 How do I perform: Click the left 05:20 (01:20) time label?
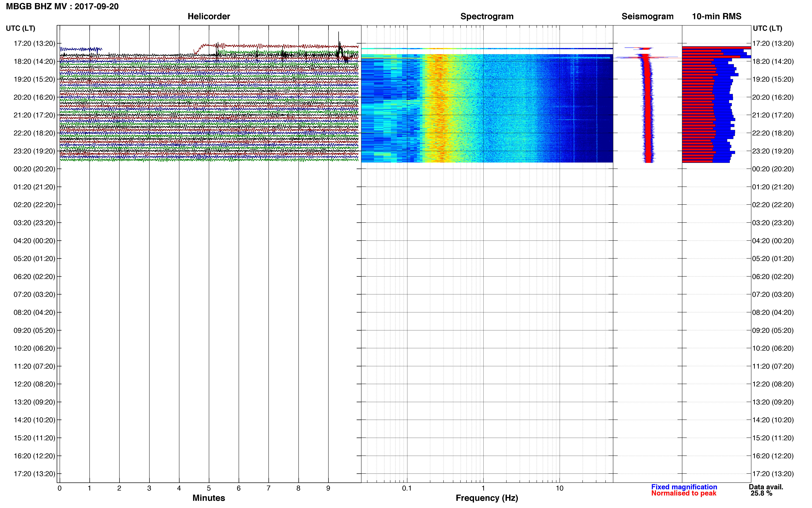(x=35, y=258)
